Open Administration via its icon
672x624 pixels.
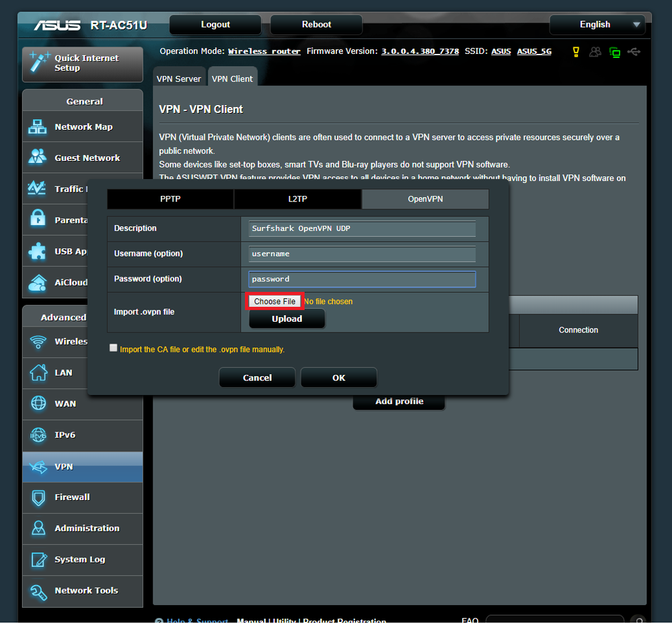point(37,528)
